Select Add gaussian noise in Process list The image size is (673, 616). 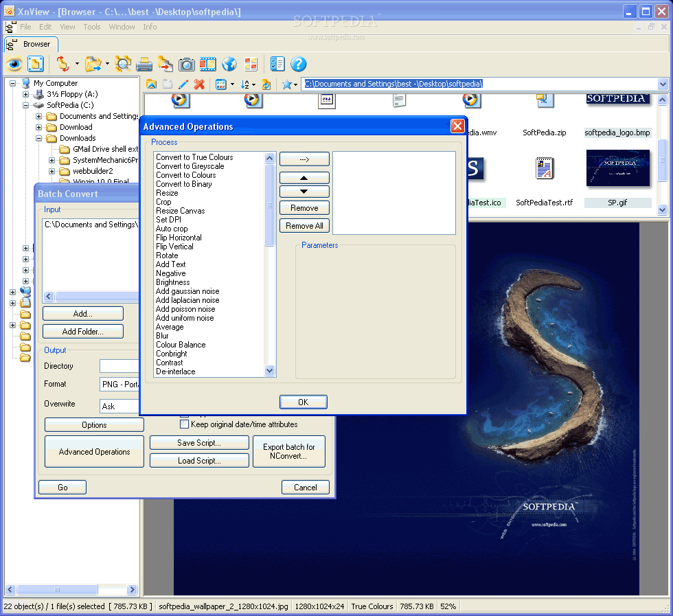[x=187, y=291]
